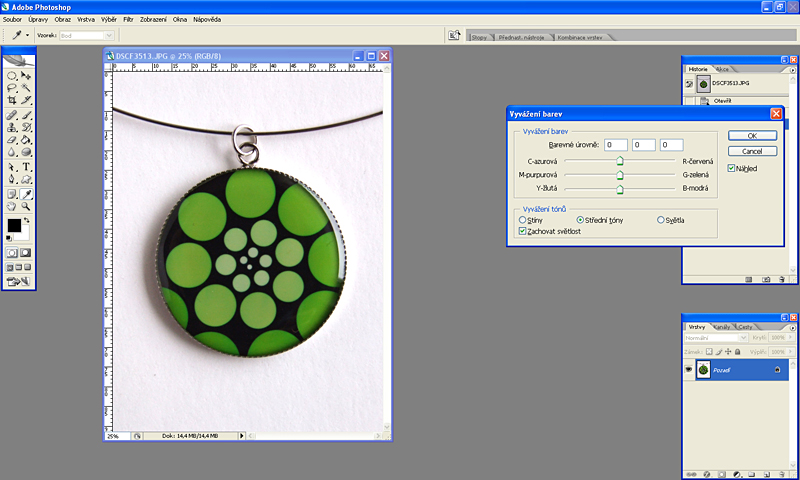This screenshot has height=480, width=800.
Task: Click the C-azurová to R-červená slider handle
Action: (620, 159)
